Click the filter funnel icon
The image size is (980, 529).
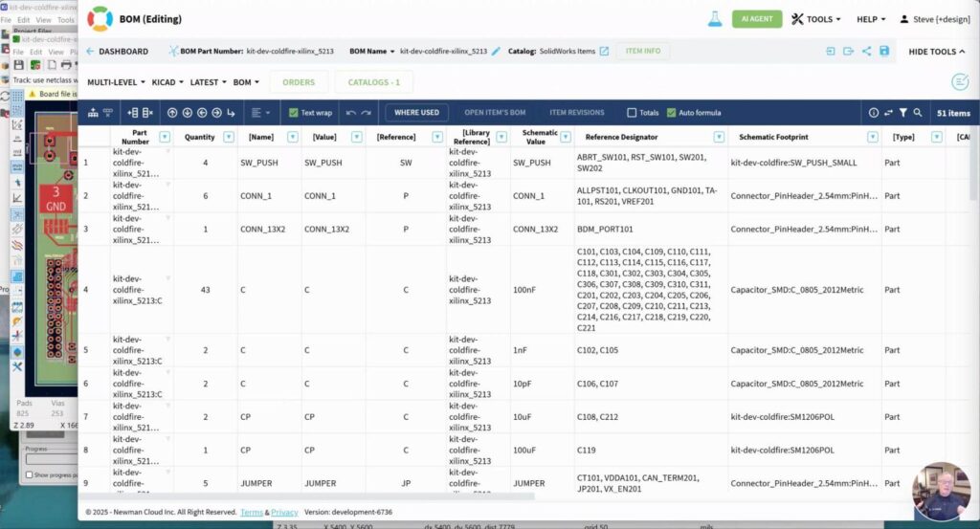point(903,113)
